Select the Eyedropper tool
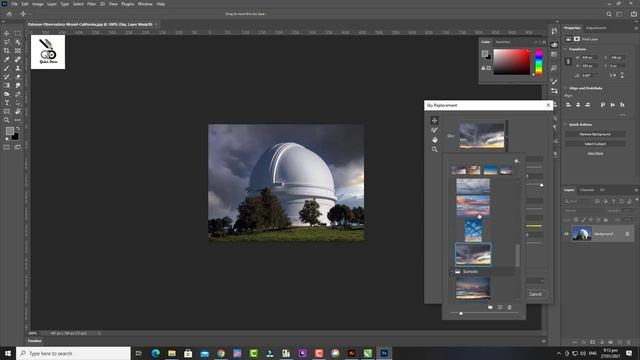The height and width of the screenshot is (360, 640). coord(7,60)
